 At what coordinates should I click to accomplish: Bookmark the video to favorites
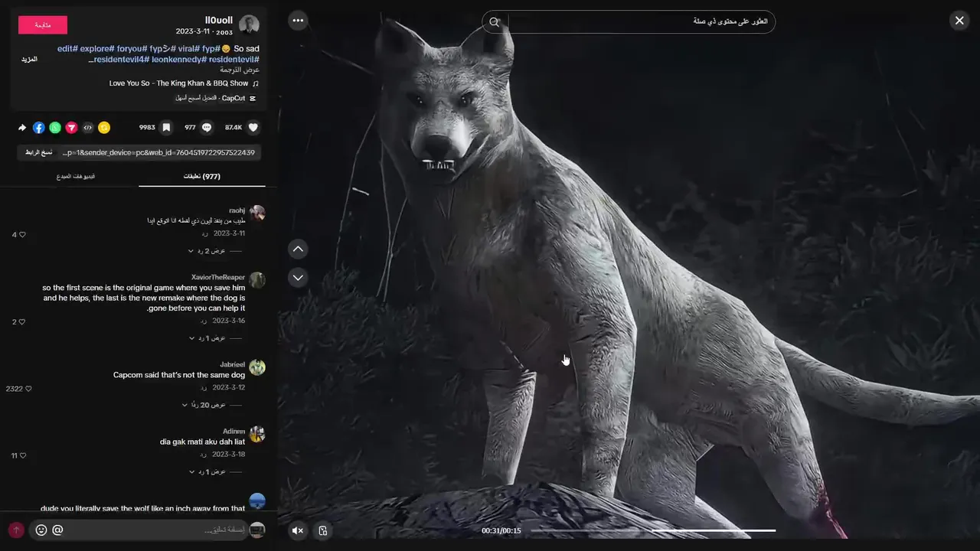(x=166, y=128)
